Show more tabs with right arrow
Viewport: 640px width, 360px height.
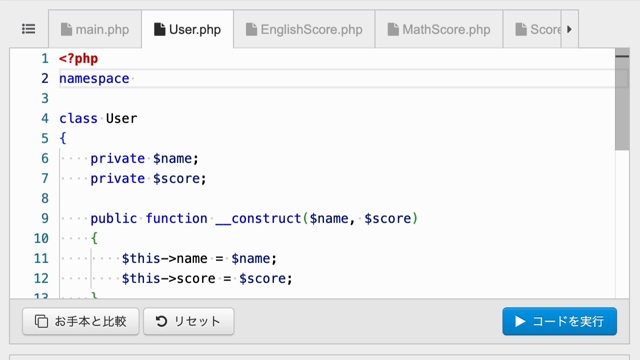tap(570, 29)
